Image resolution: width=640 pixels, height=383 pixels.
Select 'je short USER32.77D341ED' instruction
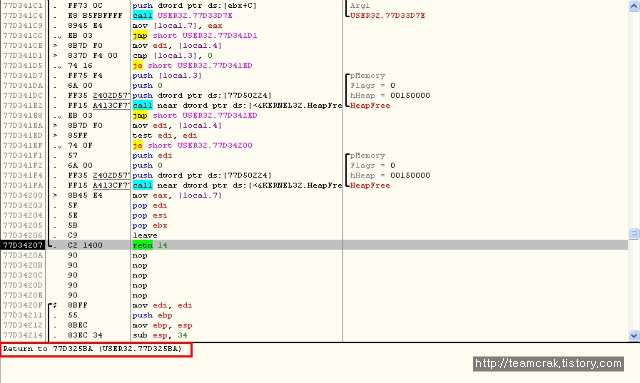tap(192, 65)
